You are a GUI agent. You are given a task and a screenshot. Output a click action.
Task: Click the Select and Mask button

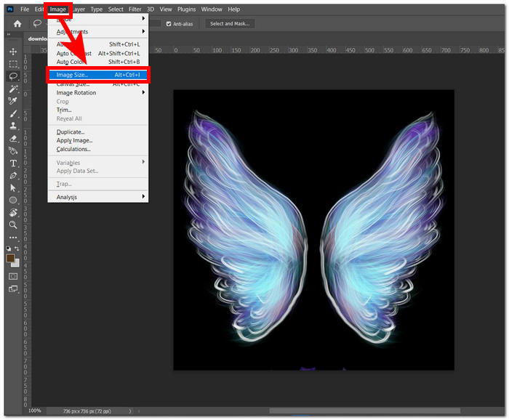[x=230, y=23]
